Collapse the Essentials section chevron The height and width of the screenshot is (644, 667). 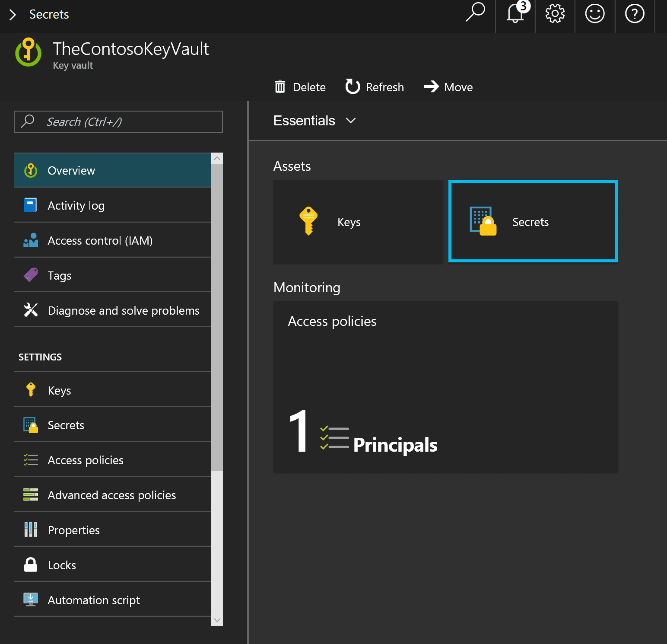coord(351,121)
